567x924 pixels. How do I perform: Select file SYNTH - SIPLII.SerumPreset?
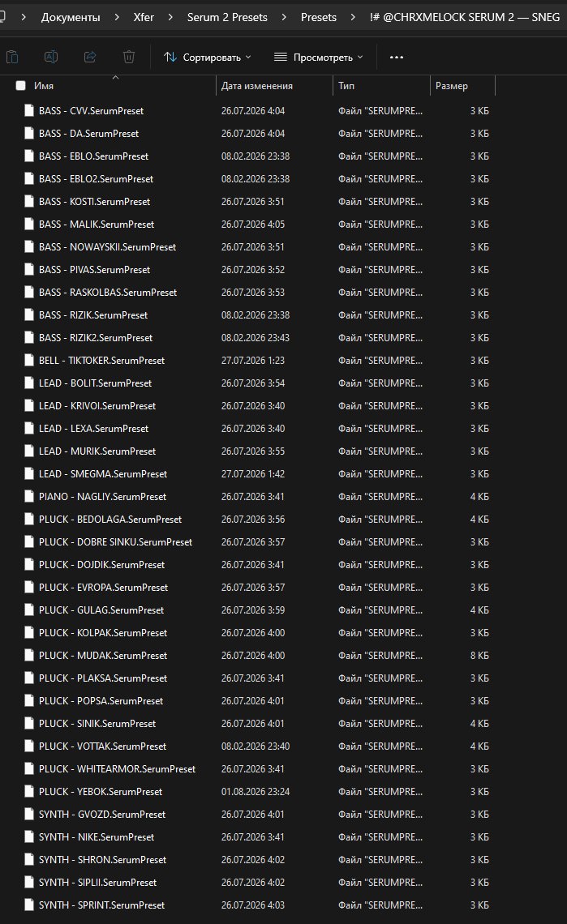[x=98, y=882]
